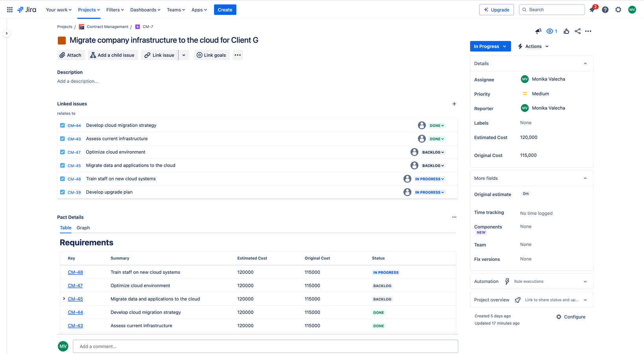
Task: Open Apps menu
Action: (199, 10)
